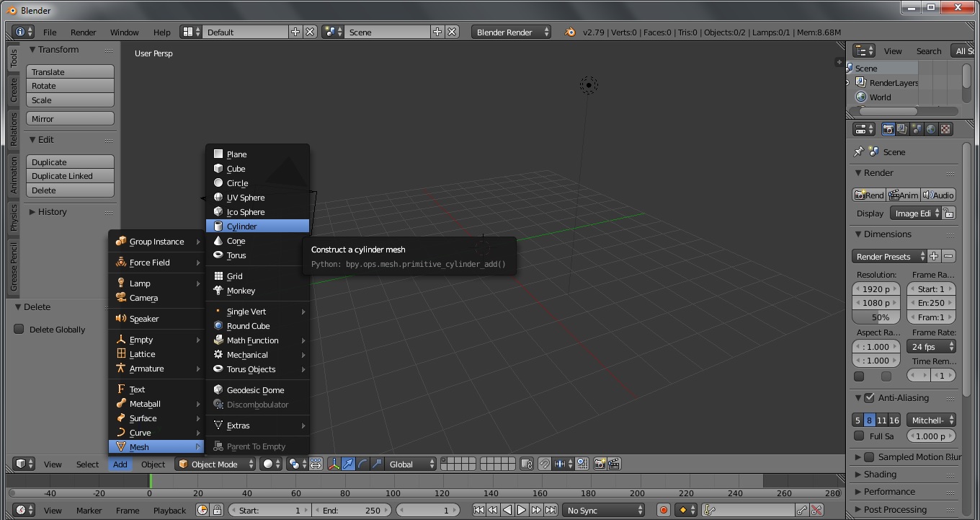Screen dimensions: 980x520
Task: Open the pivot point selector icon
Action: tap(296, 464)
